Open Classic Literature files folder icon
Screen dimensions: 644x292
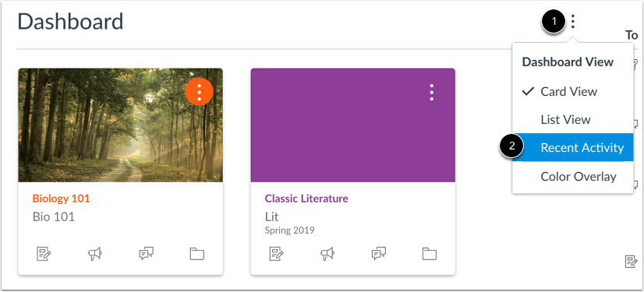click(x=430, y=254)
